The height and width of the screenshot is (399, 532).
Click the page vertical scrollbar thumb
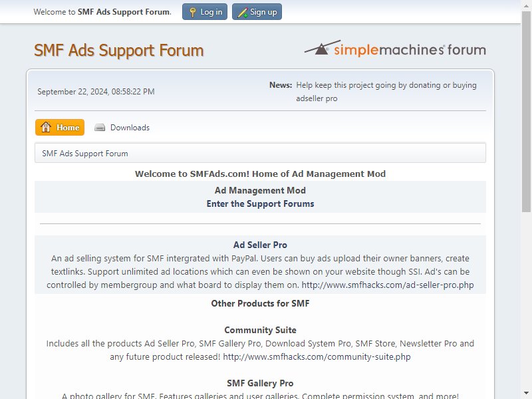(526, 112)
